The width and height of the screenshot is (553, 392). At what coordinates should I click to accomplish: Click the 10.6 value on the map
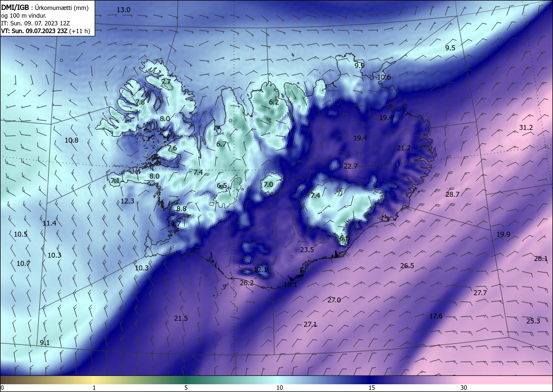pyautogui.click(x=384, y=77)
